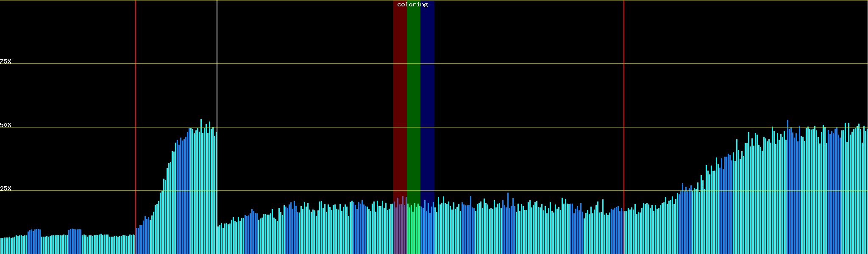Click the "coloring" label at the top
Screen dimensions: 868x254
(x=412, y=5)
